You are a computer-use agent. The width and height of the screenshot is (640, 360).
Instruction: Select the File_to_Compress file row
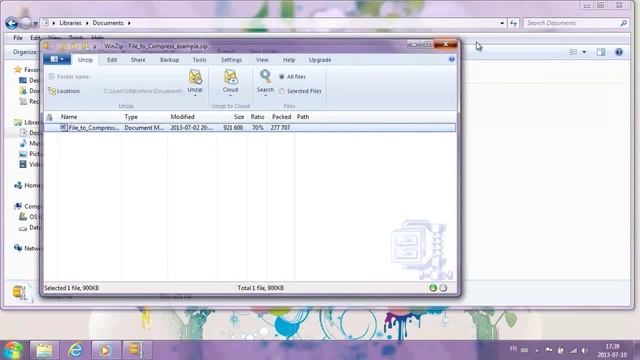tap(250, 128)
